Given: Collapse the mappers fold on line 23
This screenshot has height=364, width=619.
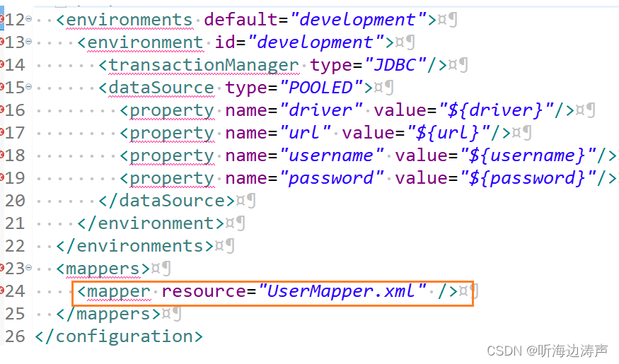Looking at the screenshot, I should point(28,268).
